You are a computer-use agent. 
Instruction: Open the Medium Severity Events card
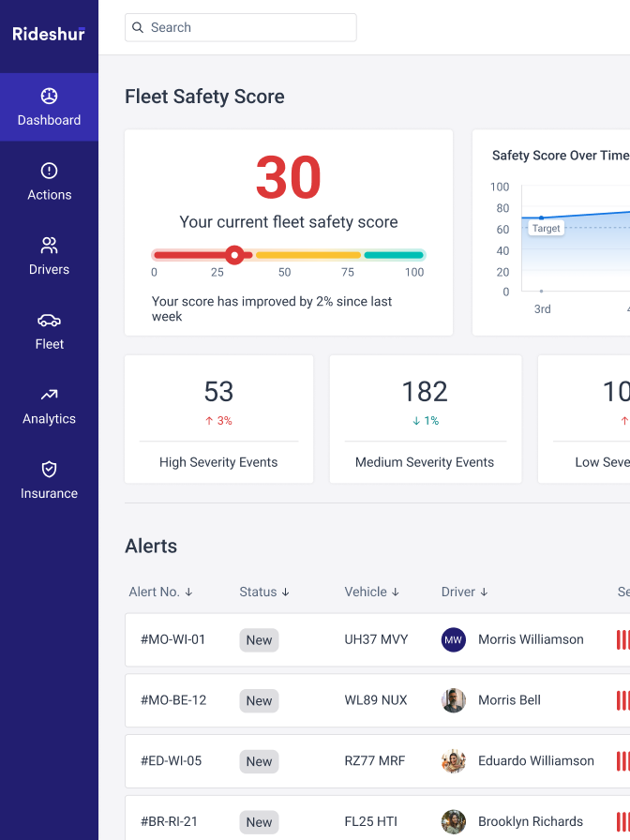click(426, 419)
